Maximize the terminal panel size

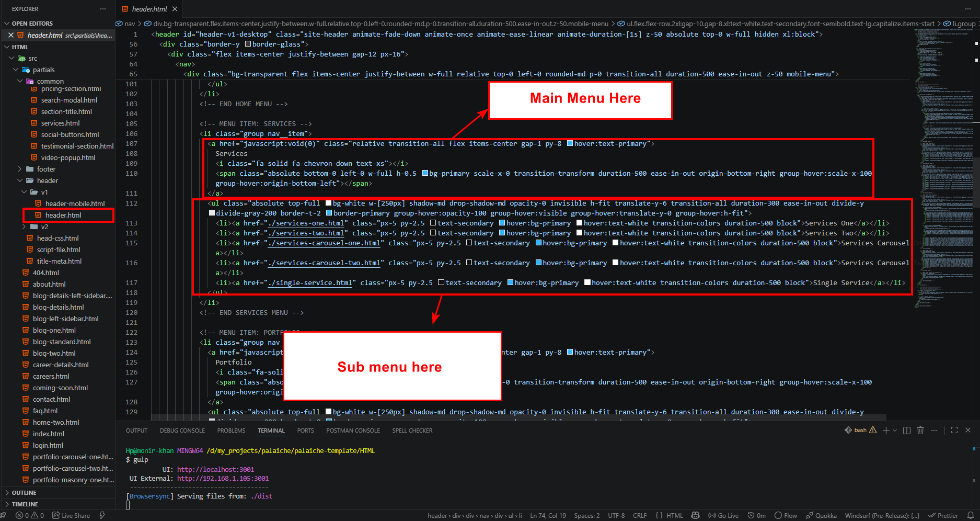[x=954, y=431]
